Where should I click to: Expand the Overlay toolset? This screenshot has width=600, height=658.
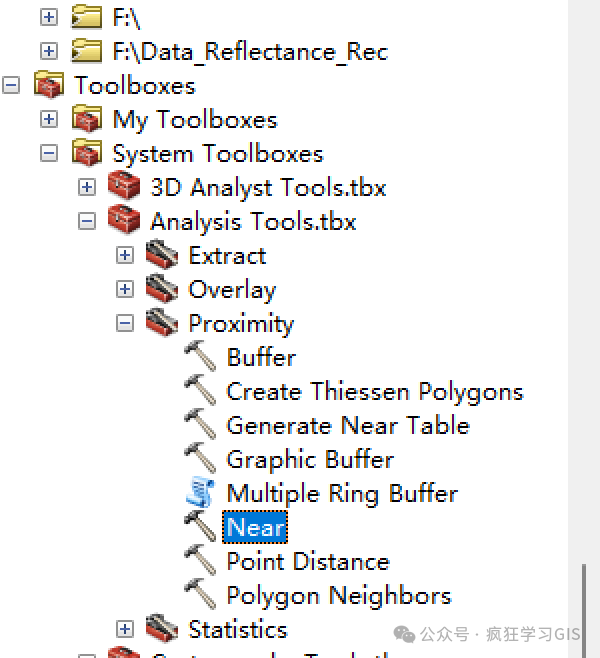click(125, 289)
